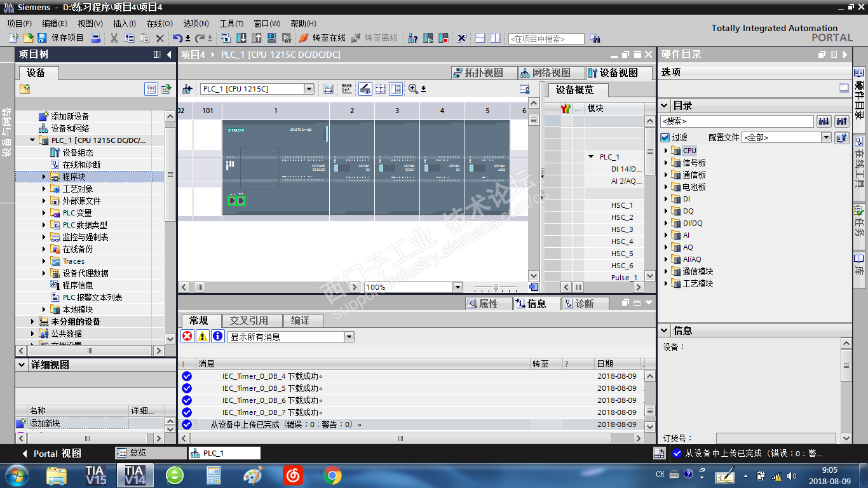The image size is (868, 488).
Task: Click the compile icon in toolbar
Action: coord(227,38)
